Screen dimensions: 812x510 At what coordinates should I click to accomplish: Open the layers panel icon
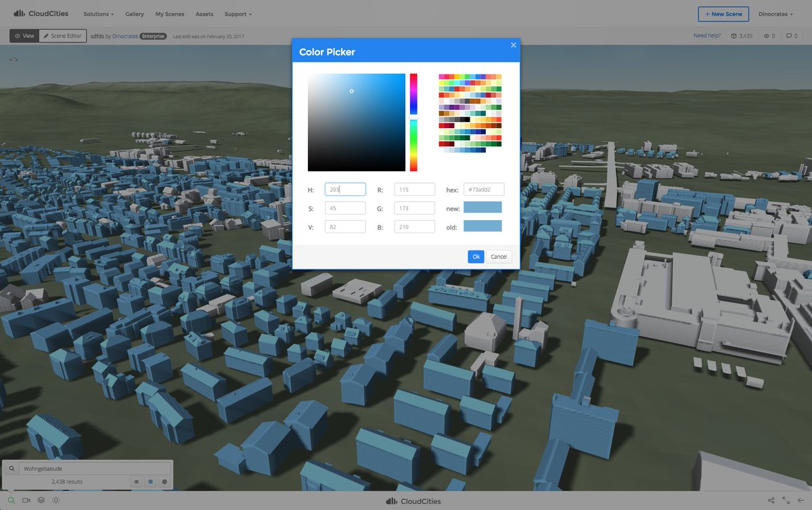(x=41, y=501)
